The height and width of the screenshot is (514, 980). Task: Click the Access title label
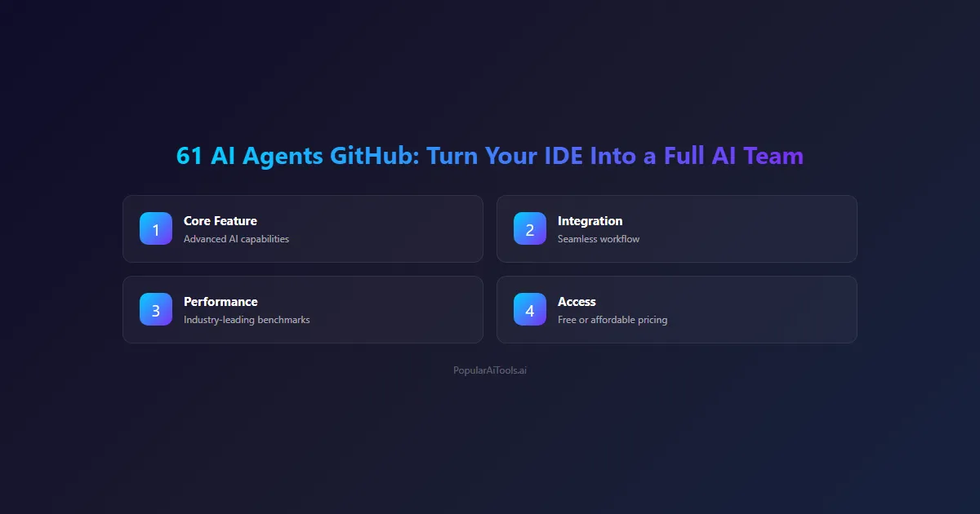(x=577, y=301)
